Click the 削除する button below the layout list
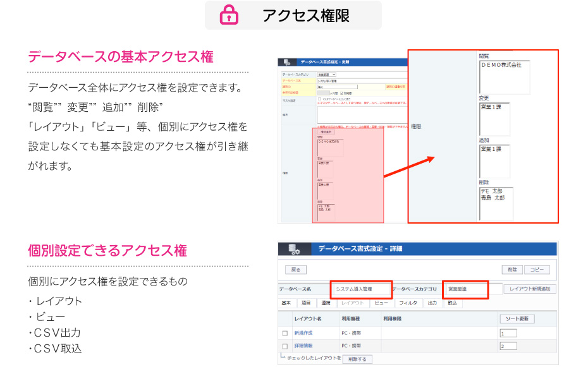588x367 pixels. (357, 359)
